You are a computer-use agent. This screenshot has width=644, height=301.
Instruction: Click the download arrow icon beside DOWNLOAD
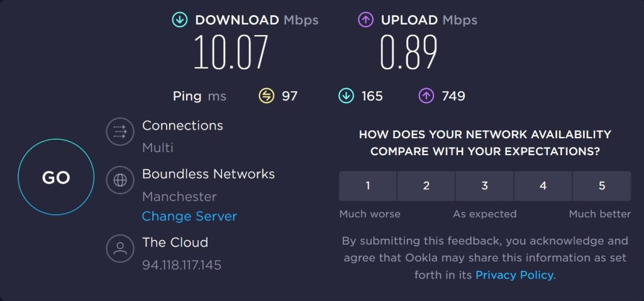point(179,19)
